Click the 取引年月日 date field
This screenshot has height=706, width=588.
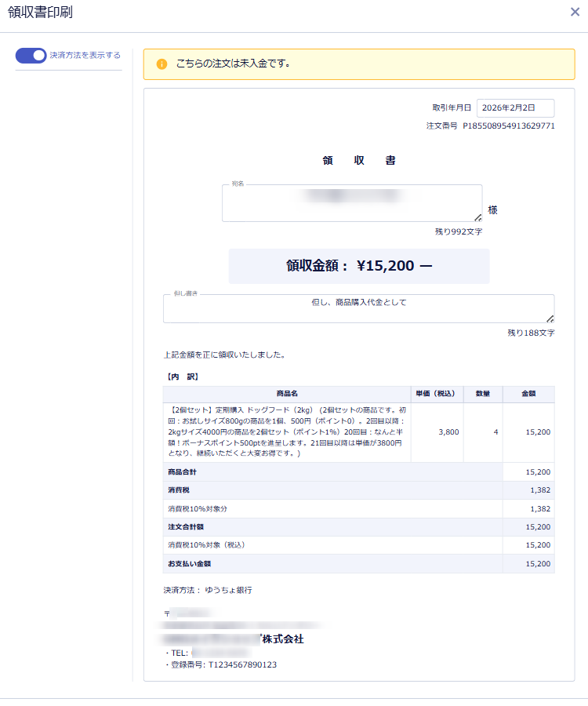tap(515, 108)
